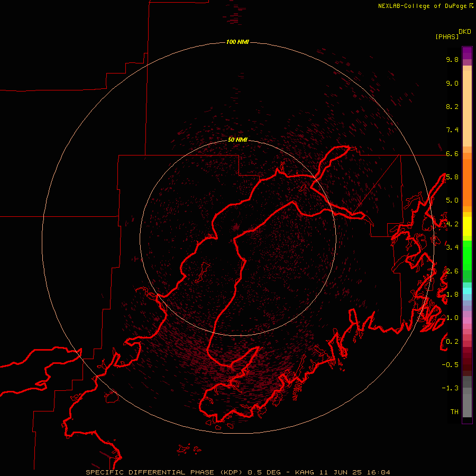Click the [PHAS] unit label
Screen dimensions: 476x476
(447, 36)
